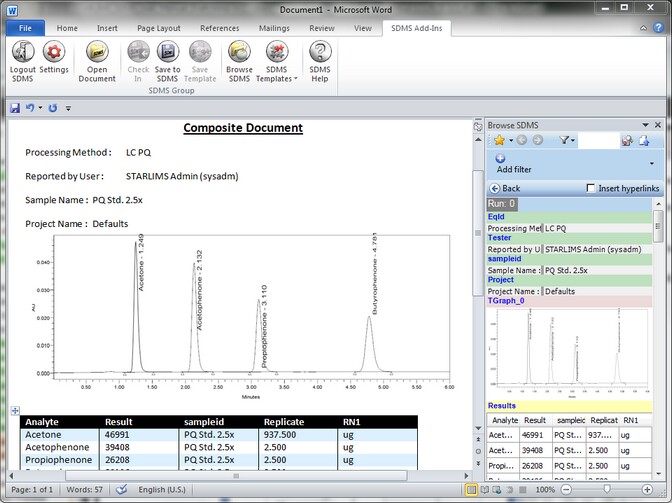This screenshot has height=503, width=672.
Task: Click the Zoom Out minus button
Action: 567,489
